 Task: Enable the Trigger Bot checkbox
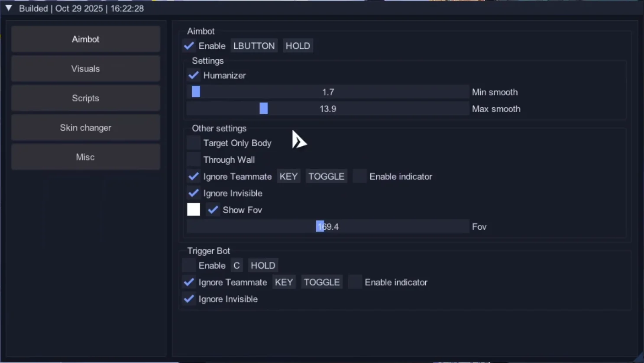click(189, 265)
